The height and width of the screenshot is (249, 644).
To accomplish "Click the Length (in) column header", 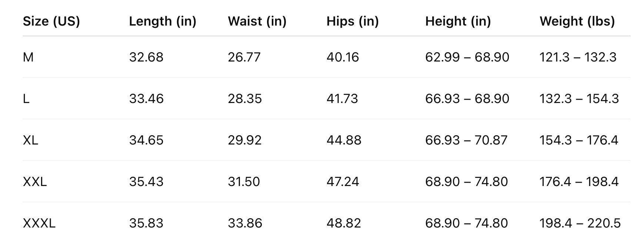I will click(x=162, y=21).
